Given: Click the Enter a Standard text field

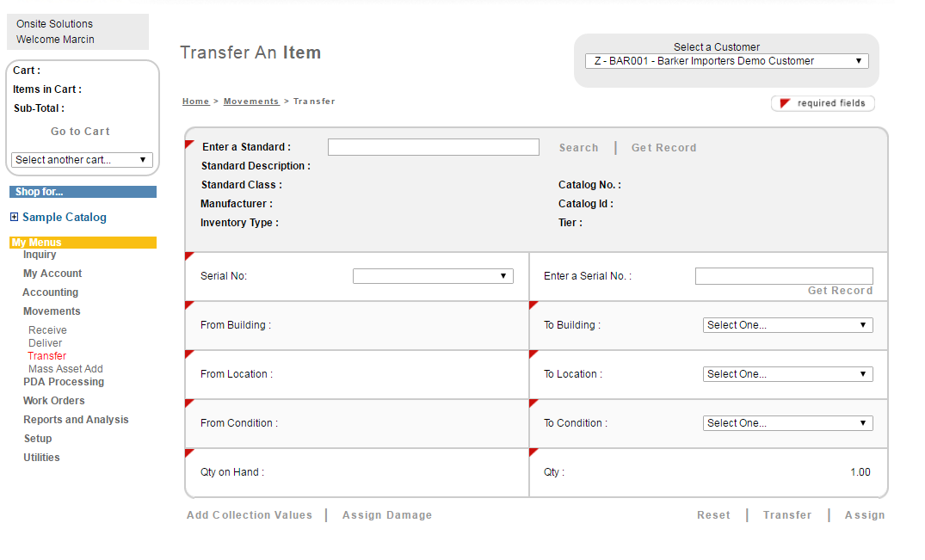Looking at the screenshot, I should coord(433,148).
